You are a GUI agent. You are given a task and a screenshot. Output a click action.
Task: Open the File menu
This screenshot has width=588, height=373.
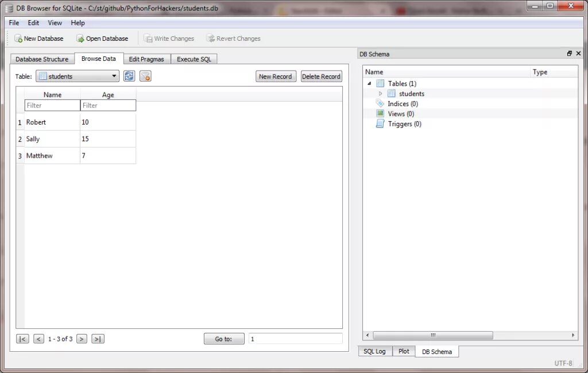pyautogui.click(x=14, y=23)
